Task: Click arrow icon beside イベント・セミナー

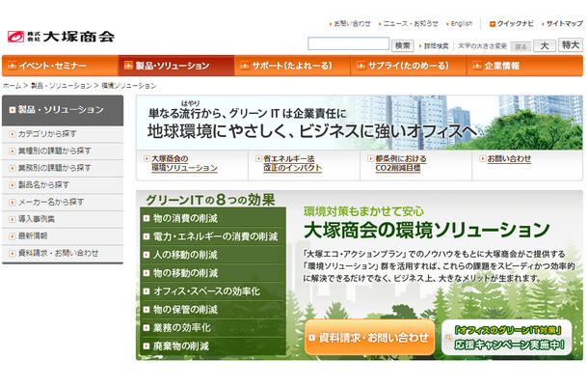Action: point(13,66)
